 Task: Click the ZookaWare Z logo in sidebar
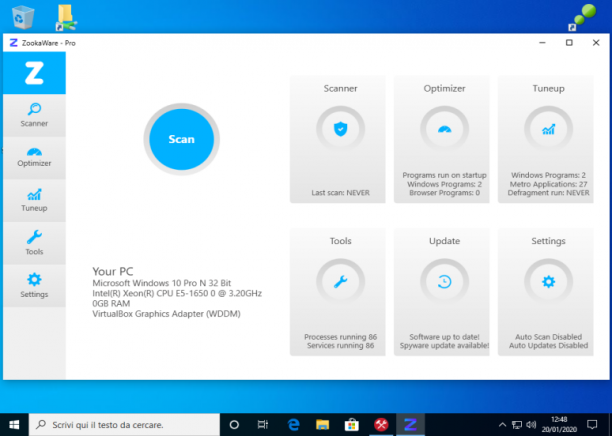(34, 73)
